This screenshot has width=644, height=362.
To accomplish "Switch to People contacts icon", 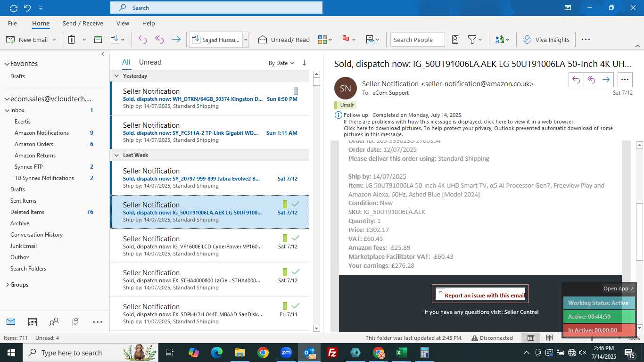I will click(54, 322).
